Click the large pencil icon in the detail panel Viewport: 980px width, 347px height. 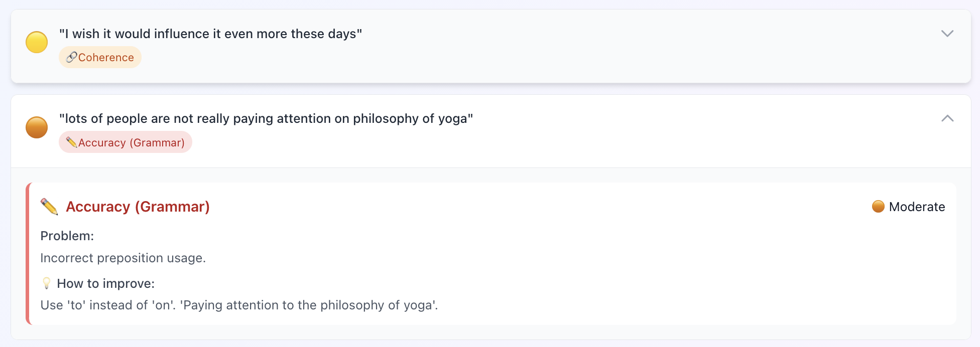click(49, 207)
